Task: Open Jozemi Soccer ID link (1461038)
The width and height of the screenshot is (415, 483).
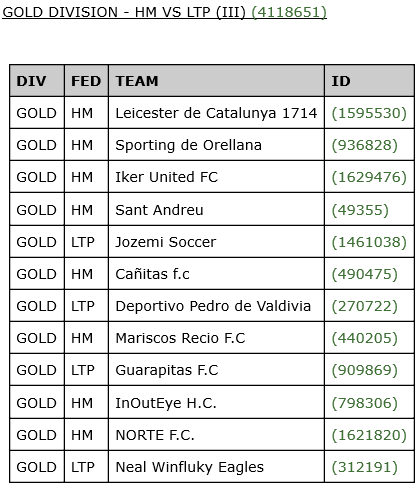Action: [369, 242]
